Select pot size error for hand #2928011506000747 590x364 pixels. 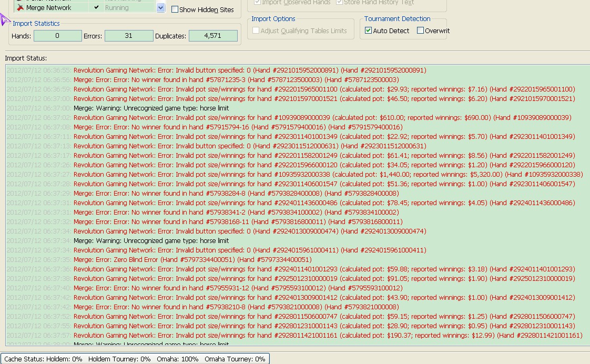pos(291,316)
